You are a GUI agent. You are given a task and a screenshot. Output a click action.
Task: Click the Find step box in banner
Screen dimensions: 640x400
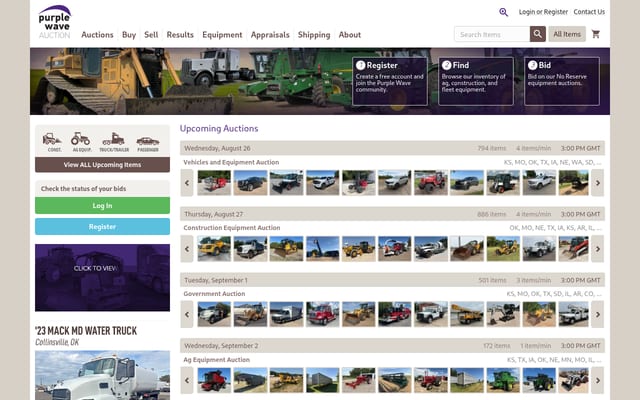[x=476, y=81]
